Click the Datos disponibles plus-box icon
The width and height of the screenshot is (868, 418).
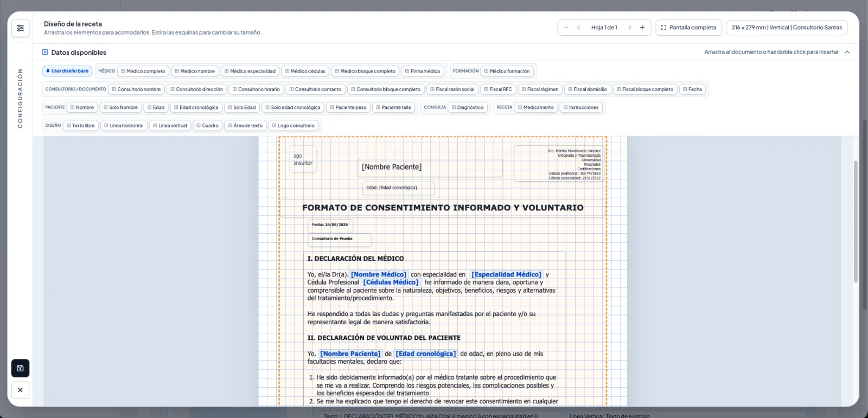click(x=45, y=52)
